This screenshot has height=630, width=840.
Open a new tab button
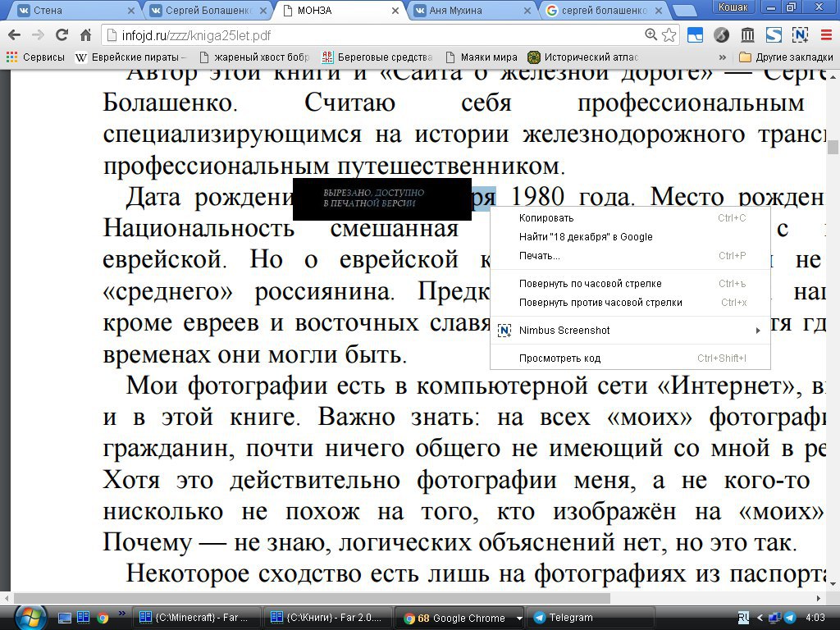click(x=683, y=11)
